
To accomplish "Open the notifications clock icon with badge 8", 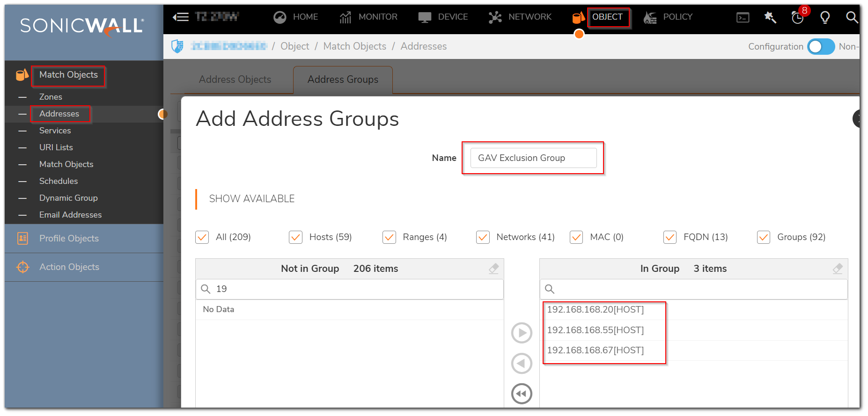I will point(797,18).
